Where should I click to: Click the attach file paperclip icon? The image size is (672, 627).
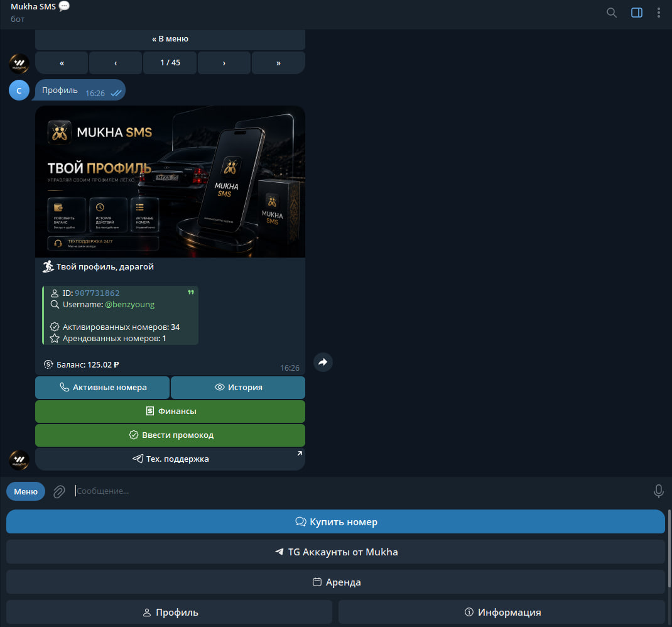59,491
